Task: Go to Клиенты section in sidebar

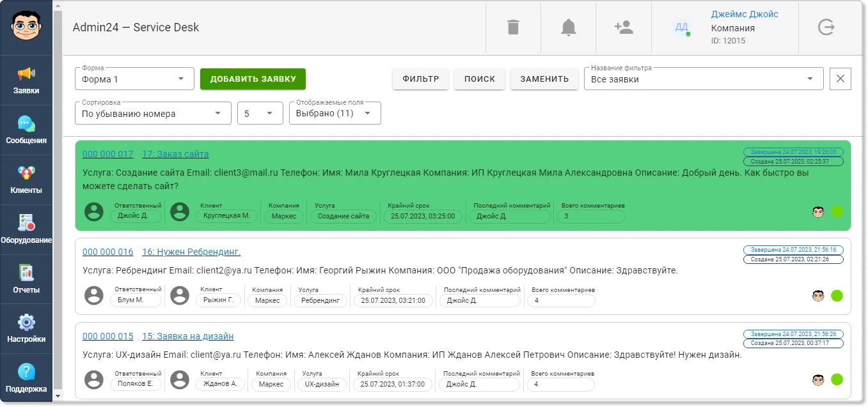Action: click(x=26, y=180)
